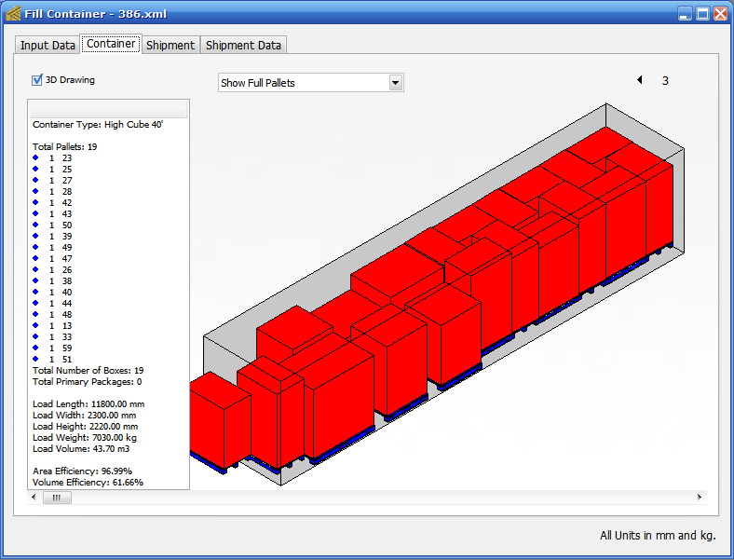This screenshot has width=734, height=560.
Task: Select pallet row 26 in the list
Action: pyautogui.click(x=52, y=270)
